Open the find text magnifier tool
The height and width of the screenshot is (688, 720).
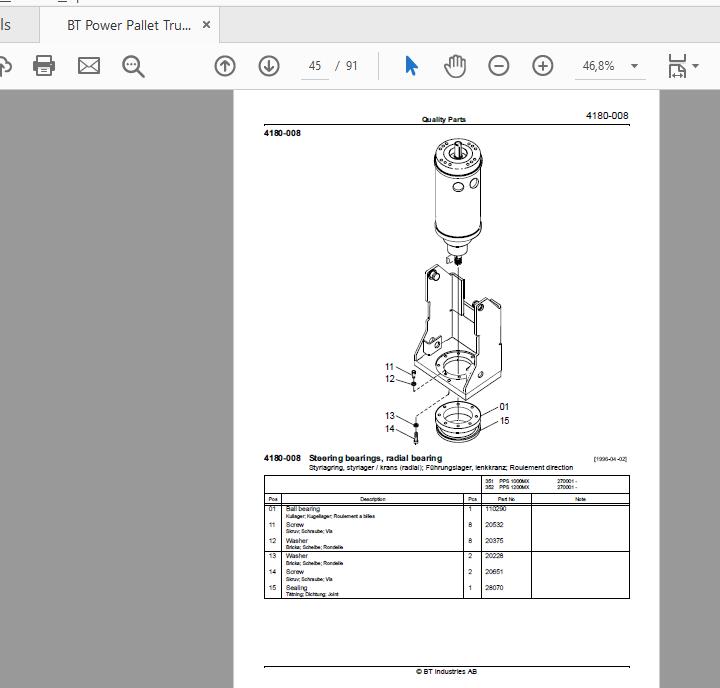click(x=133, y=66)
